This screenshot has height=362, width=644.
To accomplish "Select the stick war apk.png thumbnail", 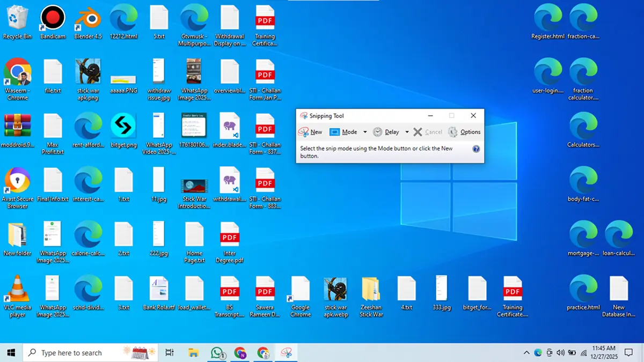I will (88, 79).
